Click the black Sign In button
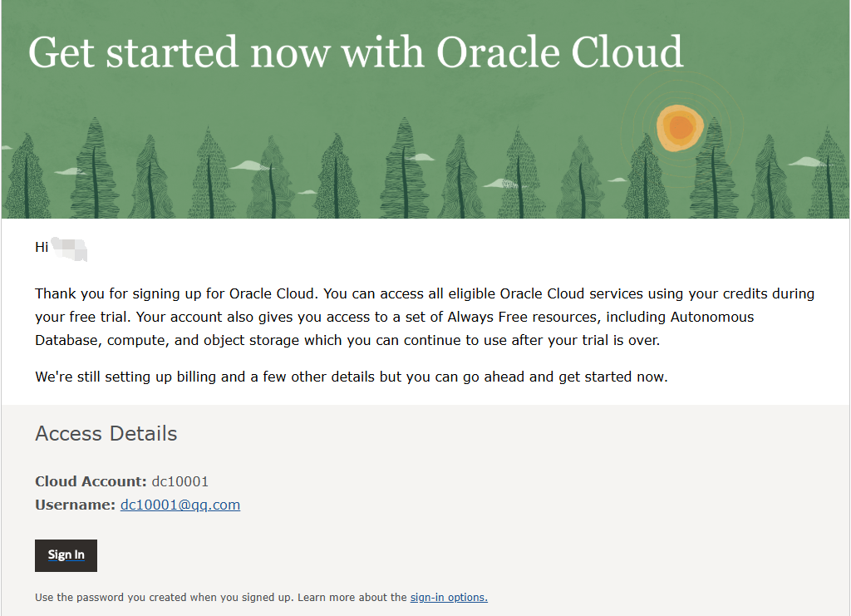Viewport: 851px width, 616px height. (x=66, y=555)
